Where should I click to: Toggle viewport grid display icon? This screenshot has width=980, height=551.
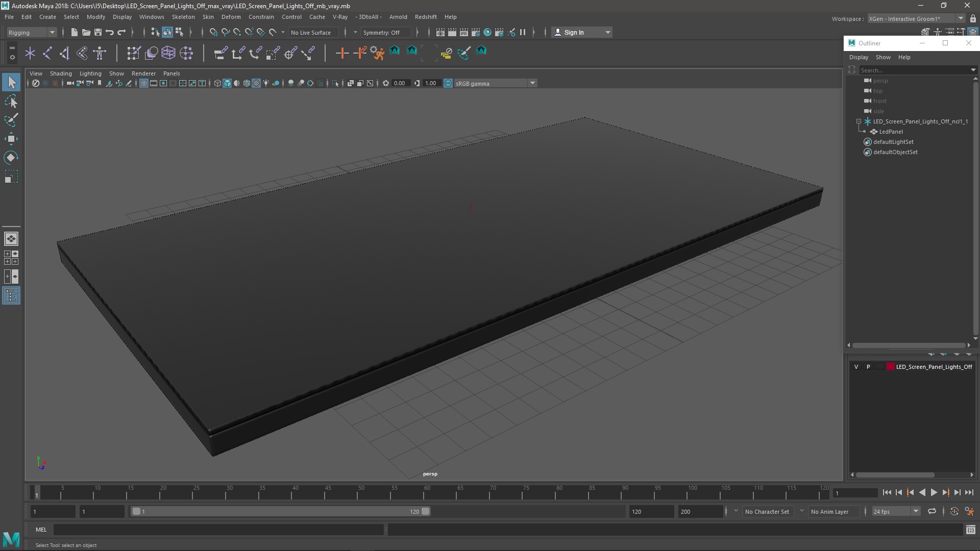(144, 83)
